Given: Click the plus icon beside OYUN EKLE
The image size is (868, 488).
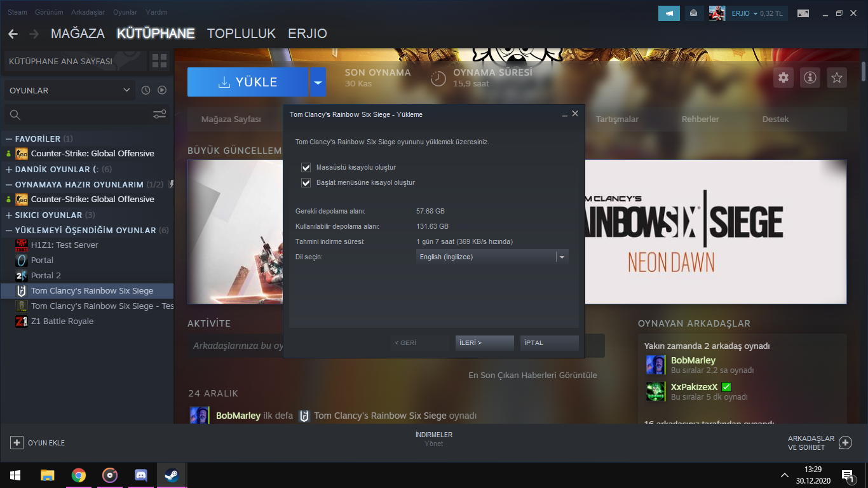Looking at the screenshot, I should click(17, 443).
